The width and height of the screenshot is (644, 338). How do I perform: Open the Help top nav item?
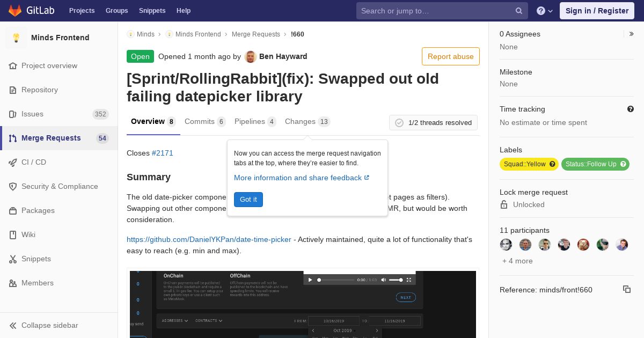pyautogui.click(x=184, y=11)
